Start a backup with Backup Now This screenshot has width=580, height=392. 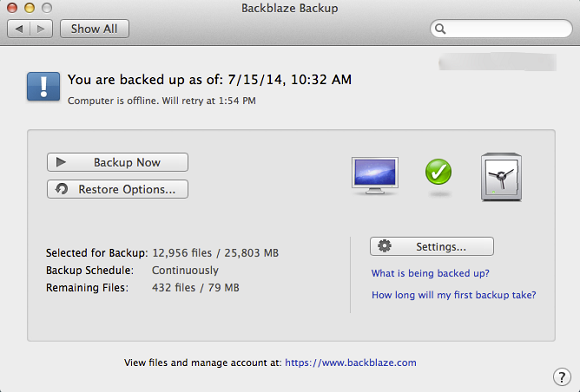click(118, 162)
